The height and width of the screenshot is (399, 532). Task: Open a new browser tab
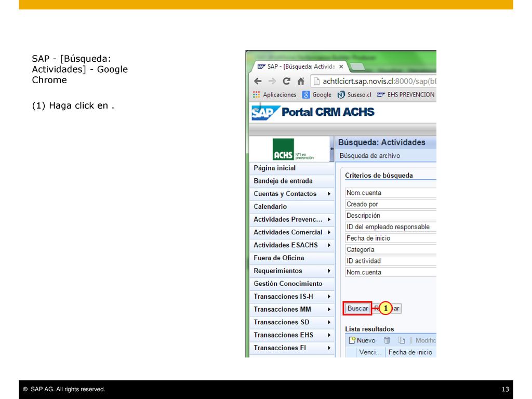[356, 66]
